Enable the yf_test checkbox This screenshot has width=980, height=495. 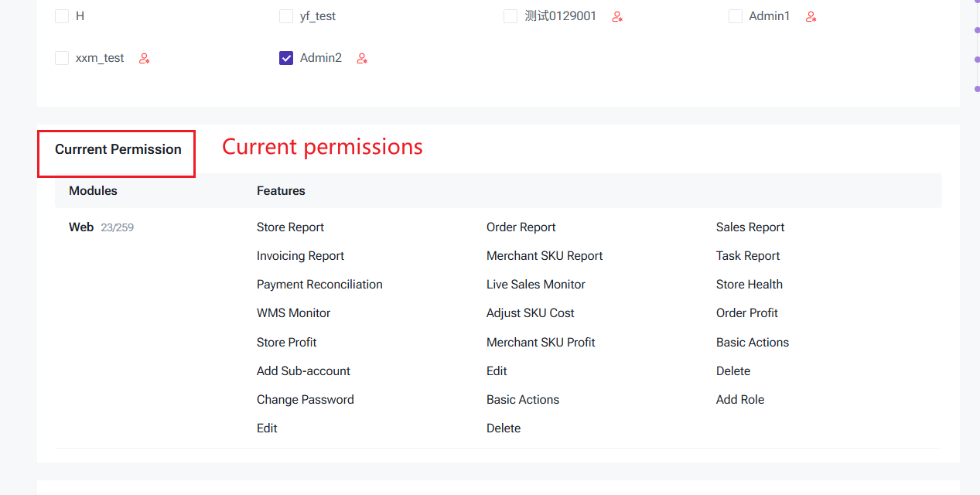coord(286,16)
